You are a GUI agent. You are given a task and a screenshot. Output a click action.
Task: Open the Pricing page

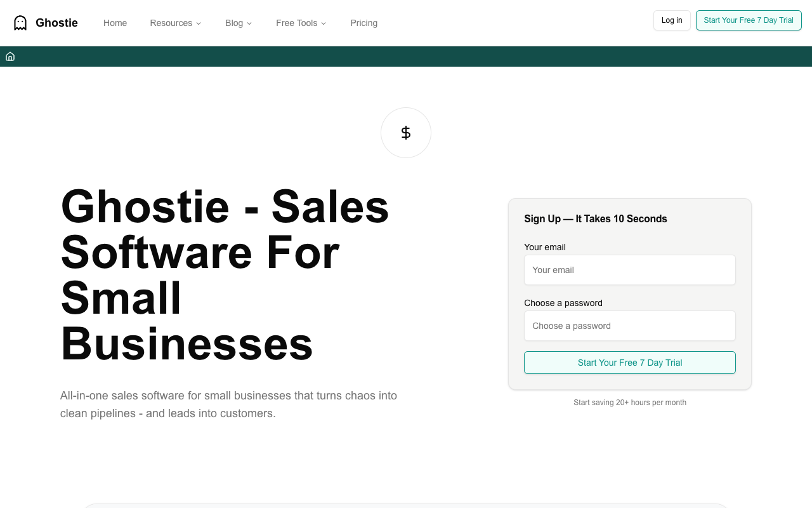pos(363,23)
